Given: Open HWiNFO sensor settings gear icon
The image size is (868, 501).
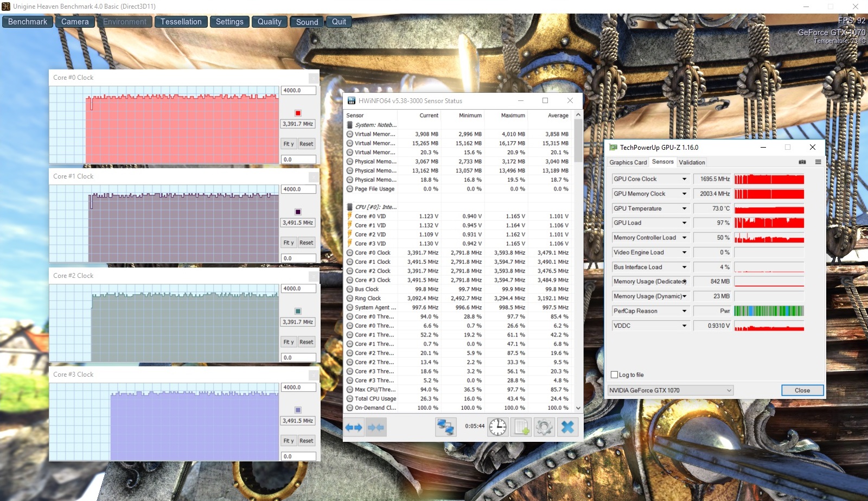Looking at the screenshot, I should pyautogui.click(x=544, y=428).
